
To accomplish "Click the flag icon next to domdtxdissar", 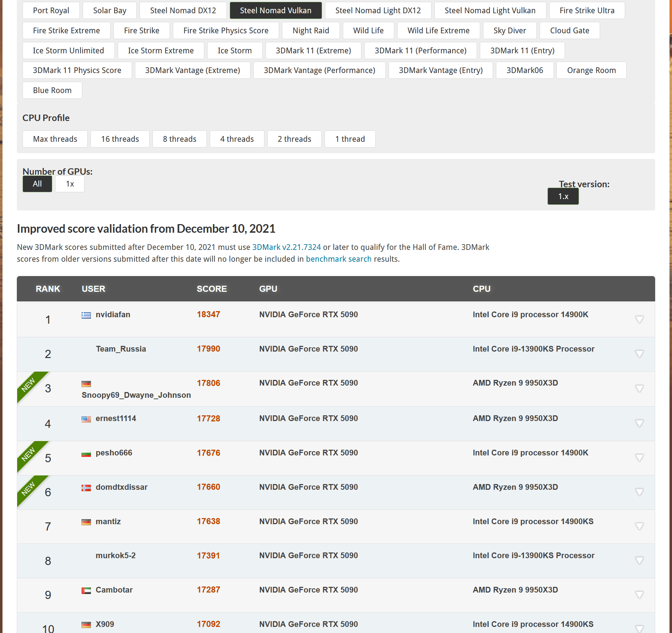I will pos(86,488).
